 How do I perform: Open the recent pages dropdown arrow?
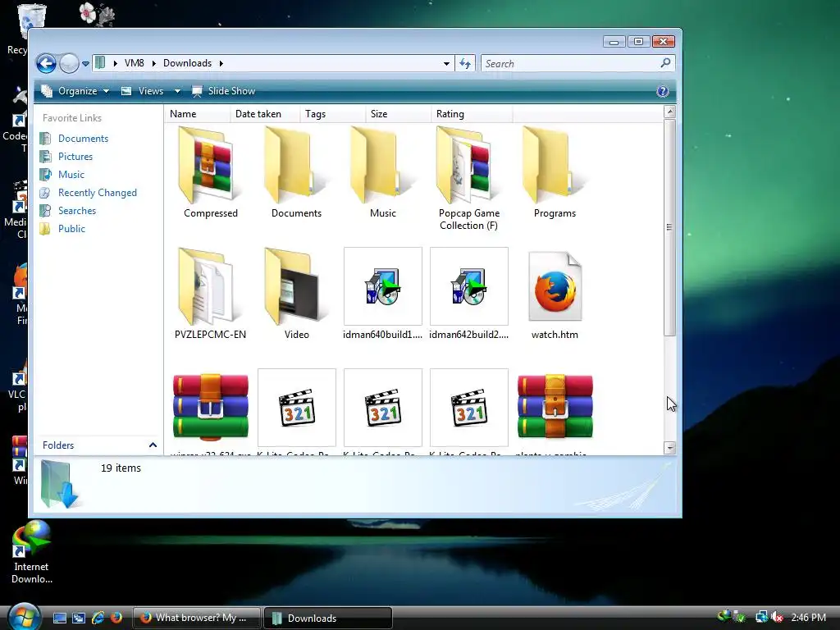[x=85, y=64]
